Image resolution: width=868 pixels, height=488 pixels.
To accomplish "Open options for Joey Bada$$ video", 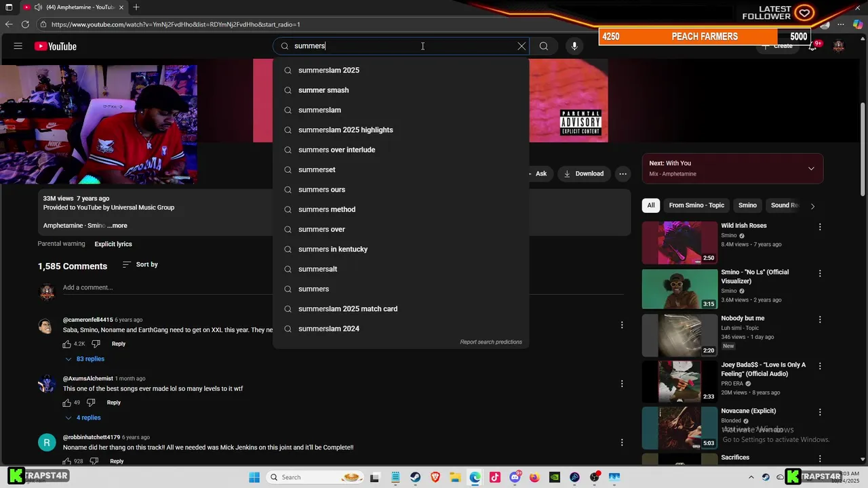I will pyautogui.click(x=820, y=366).
